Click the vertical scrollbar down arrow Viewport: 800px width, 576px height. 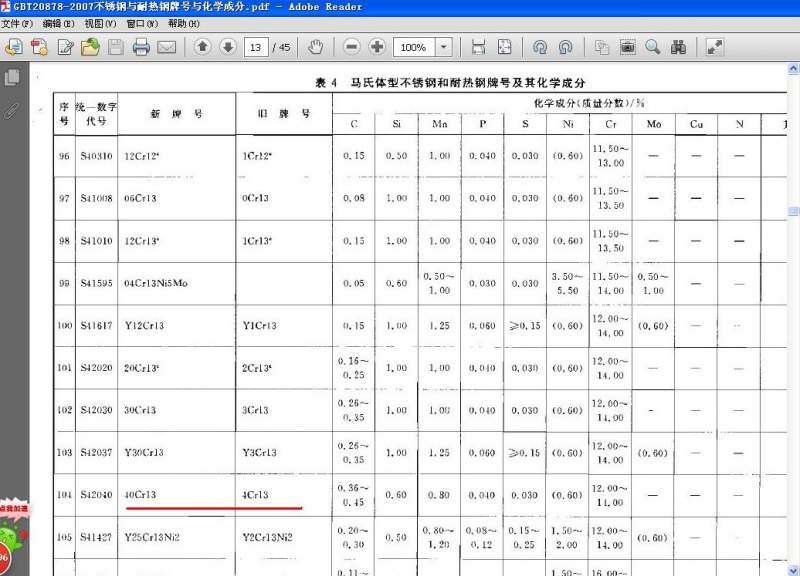click(x=793, y=569)
